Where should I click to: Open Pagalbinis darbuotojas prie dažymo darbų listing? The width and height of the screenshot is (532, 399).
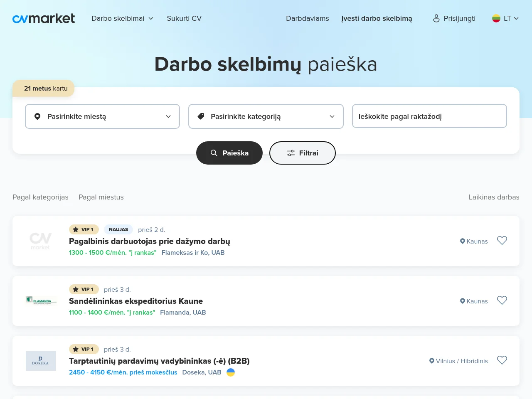150,241
